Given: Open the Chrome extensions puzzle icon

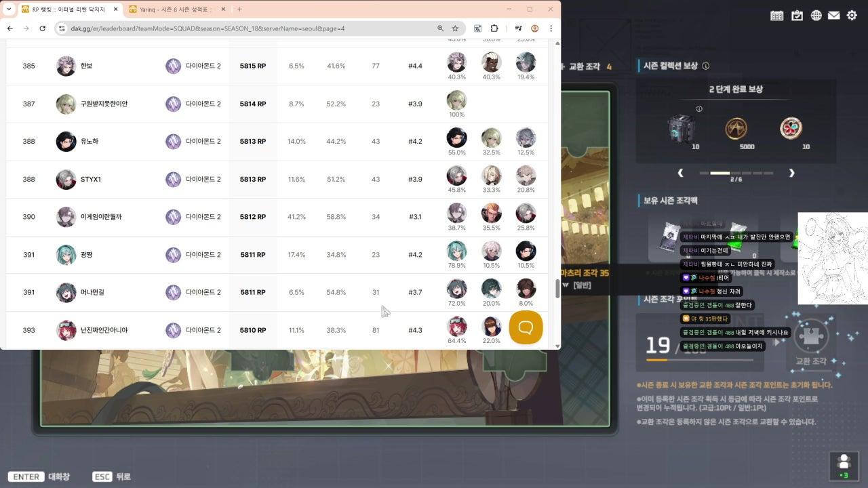Looking at the screenshot, I should (x=494, y=28).
